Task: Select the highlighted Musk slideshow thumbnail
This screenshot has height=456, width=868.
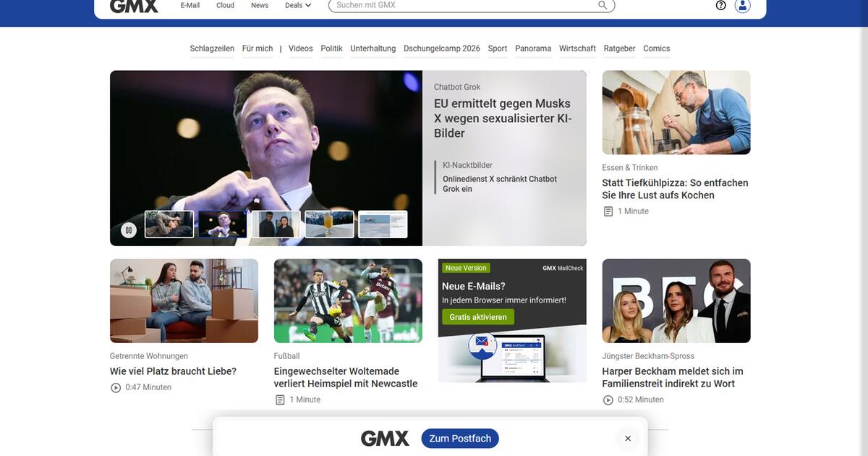Action: pyautogui.click(x=223, y=224)
